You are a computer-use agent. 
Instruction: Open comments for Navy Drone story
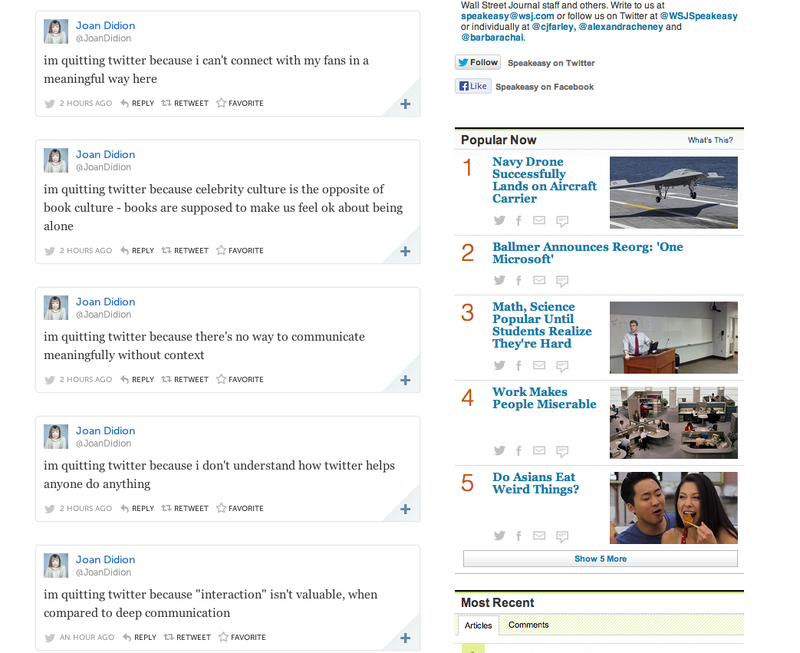(x=562, y=221)
